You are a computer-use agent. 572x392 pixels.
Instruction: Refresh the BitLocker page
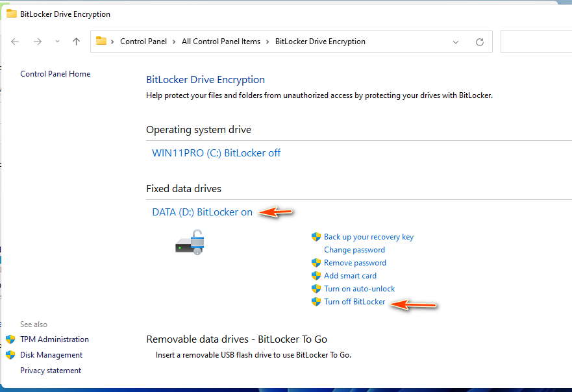pyautogui.click(x=480, y=42)
